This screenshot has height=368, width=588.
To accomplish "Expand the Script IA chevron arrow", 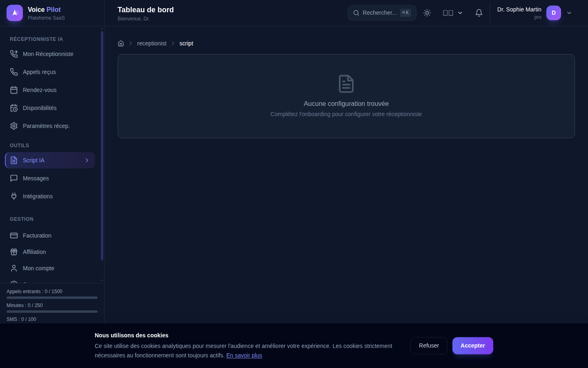I will click(87, 160).
